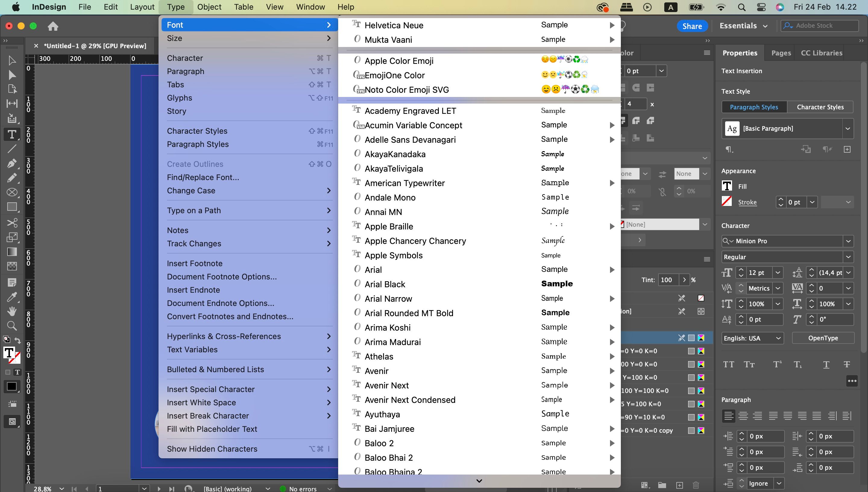Toggle underline on selected text
Viewport: 868px width, 492px height.
tap(826, 365)
